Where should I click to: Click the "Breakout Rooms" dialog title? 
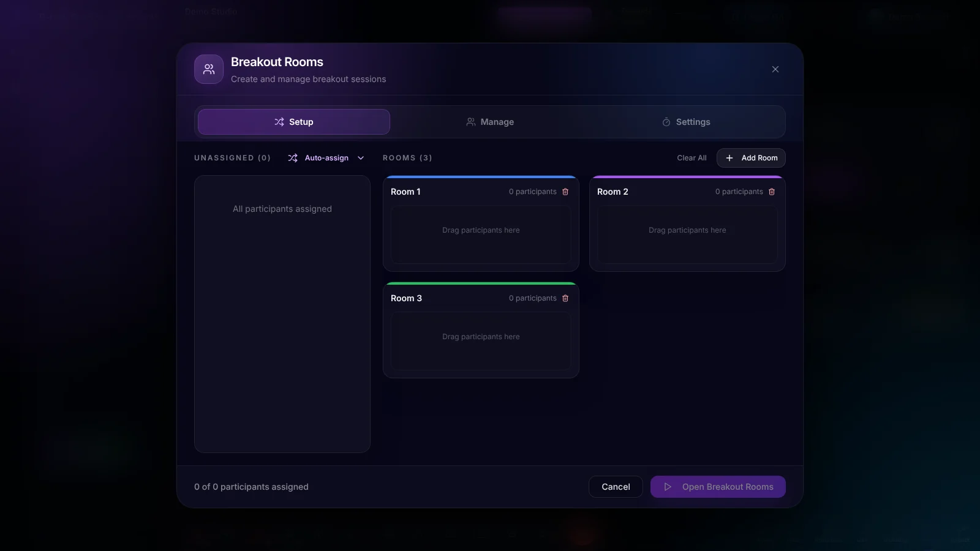(277, 62)
